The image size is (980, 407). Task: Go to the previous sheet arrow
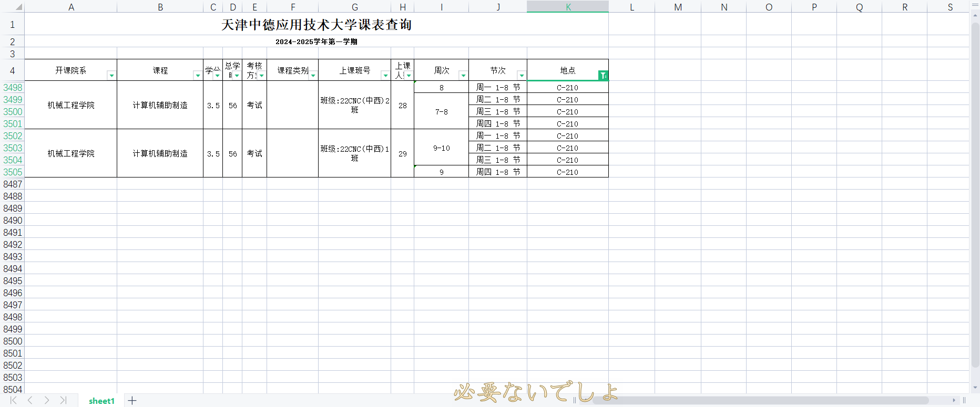(30, 400)
